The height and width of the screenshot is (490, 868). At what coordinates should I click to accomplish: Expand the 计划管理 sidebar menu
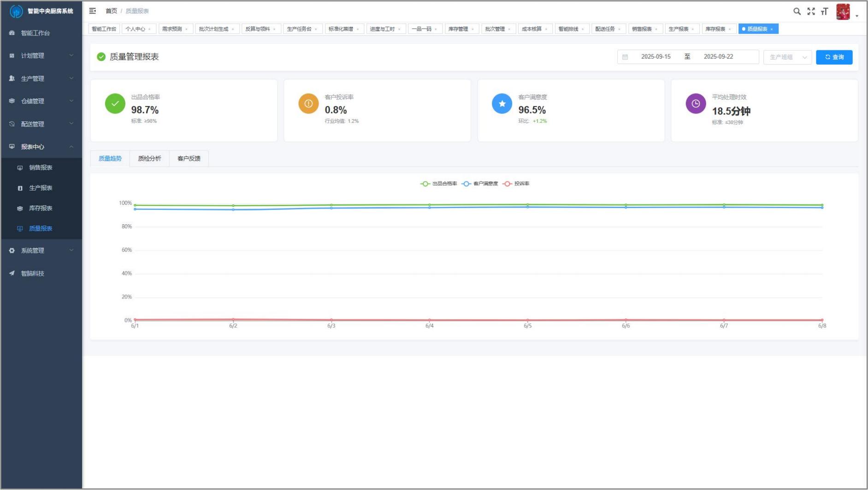click(41, 56)
